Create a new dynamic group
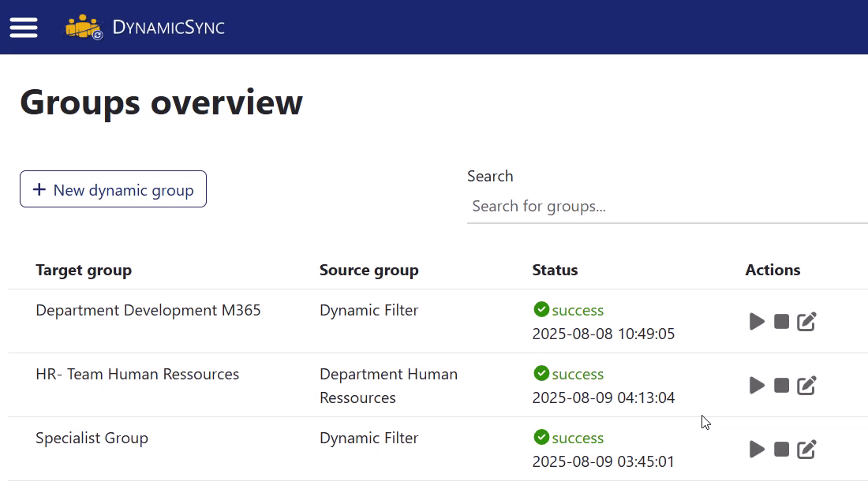This screenshot has width=868, height=489. tap(113, 189)
